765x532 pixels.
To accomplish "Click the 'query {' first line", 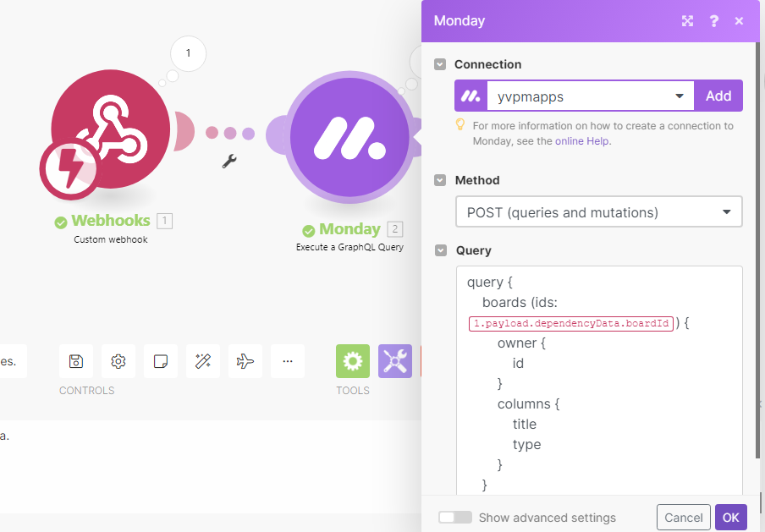I will [x=490, y=282].
